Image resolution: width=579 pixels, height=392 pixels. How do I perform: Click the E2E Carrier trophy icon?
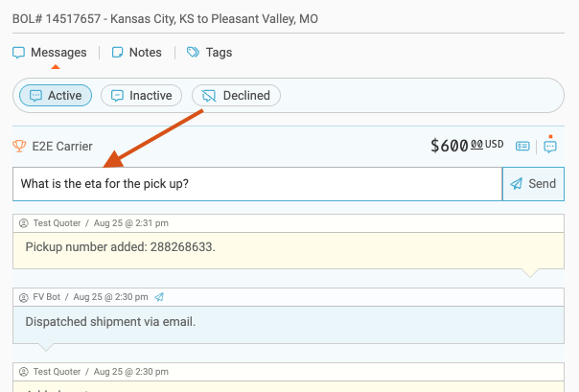[x=19, y=147]
